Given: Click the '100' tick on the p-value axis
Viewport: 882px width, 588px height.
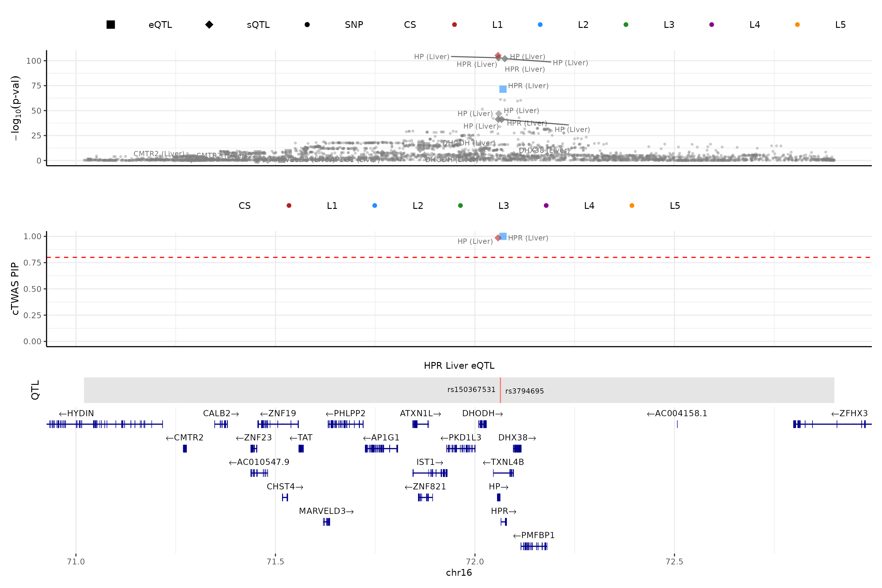Looking at the screenshot, I should click(x=34, y=61).
